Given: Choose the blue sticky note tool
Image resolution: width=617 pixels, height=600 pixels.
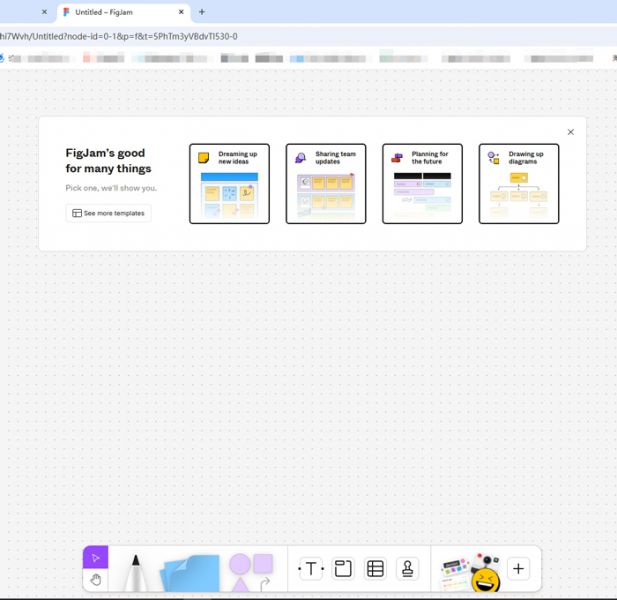Looking at the screenshot, I should tap(190, 573).
